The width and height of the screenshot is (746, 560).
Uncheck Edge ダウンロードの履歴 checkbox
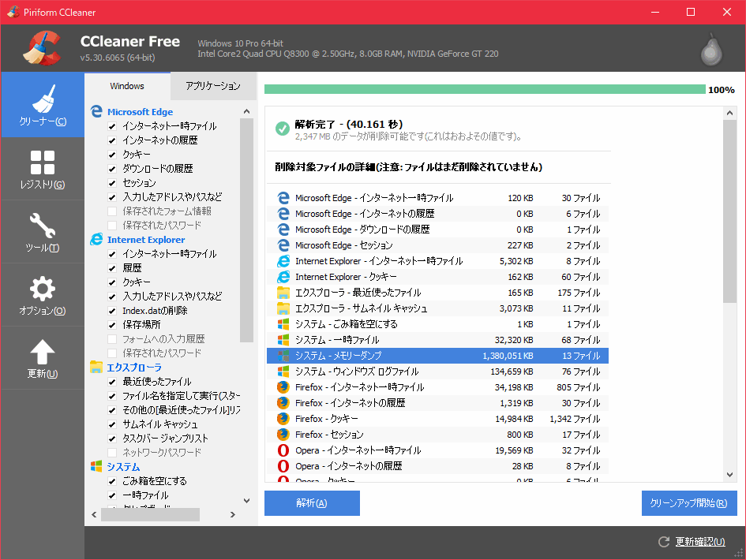coord(112,169)
